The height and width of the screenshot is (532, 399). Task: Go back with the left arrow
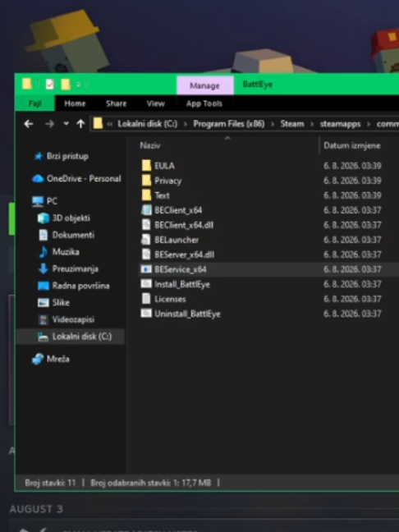click(x=29, y=124)
